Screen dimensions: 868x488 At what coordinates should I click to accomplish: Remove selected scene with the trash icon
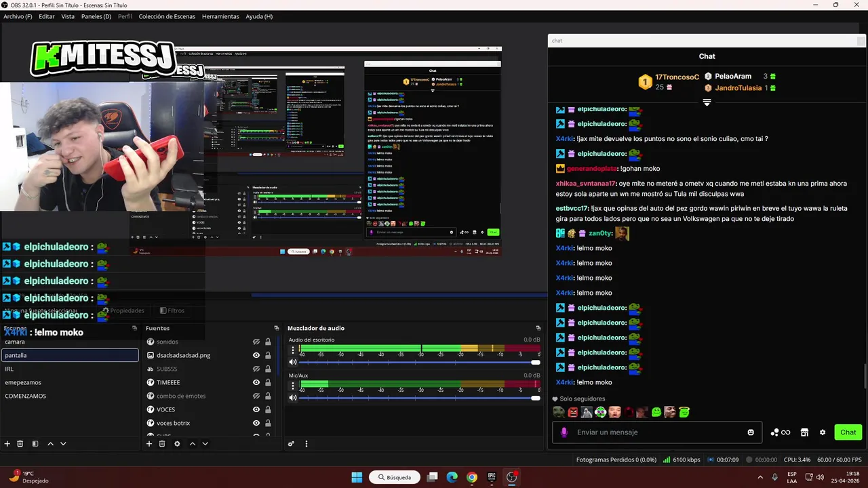pos(20,444)
